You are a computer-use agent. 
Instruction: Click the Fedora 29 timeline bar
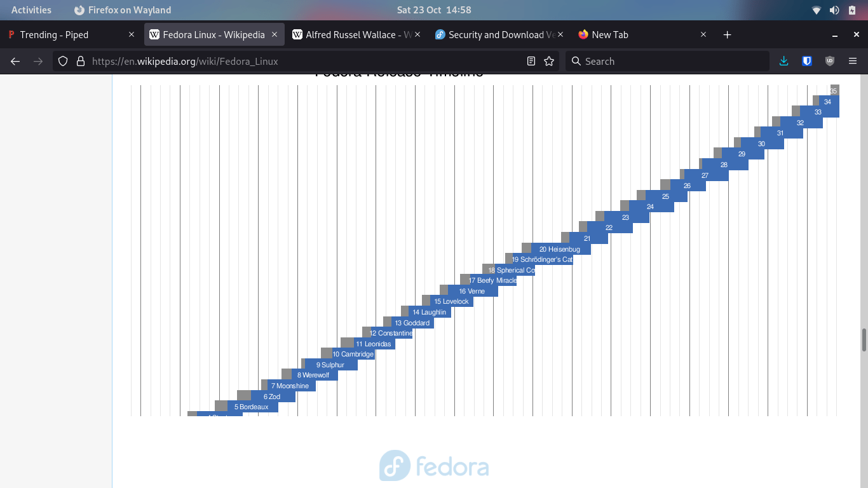point(743,154)
